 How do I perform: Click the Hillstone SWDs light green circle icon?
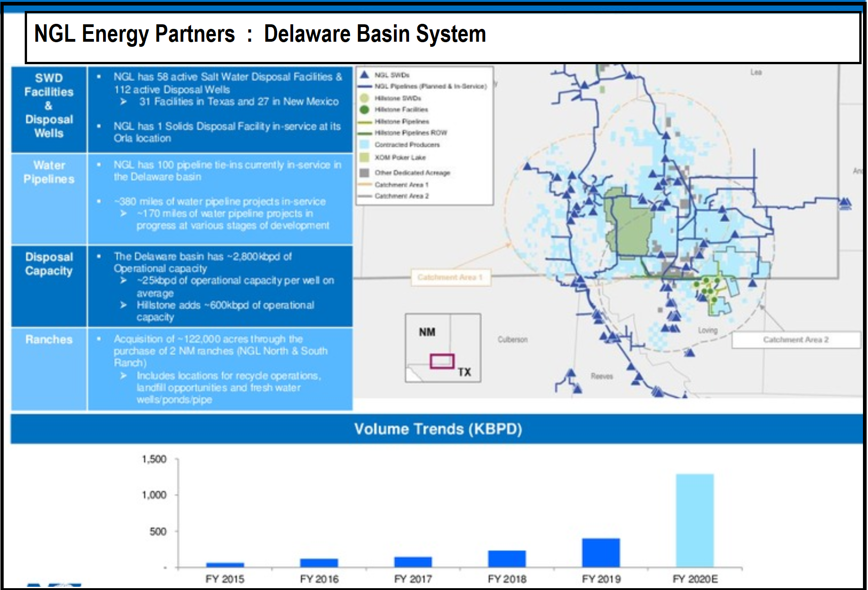point(365,98)
